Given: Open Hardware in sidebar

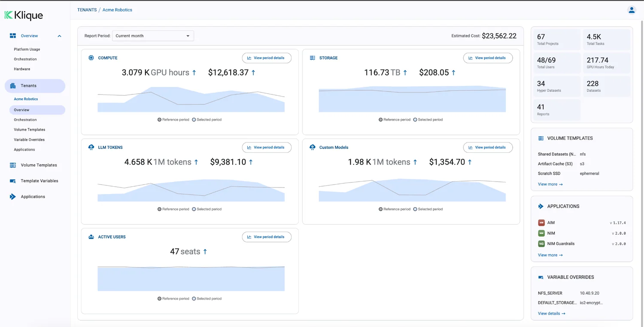Looking at the screenshot, I should tap(22, 69).
